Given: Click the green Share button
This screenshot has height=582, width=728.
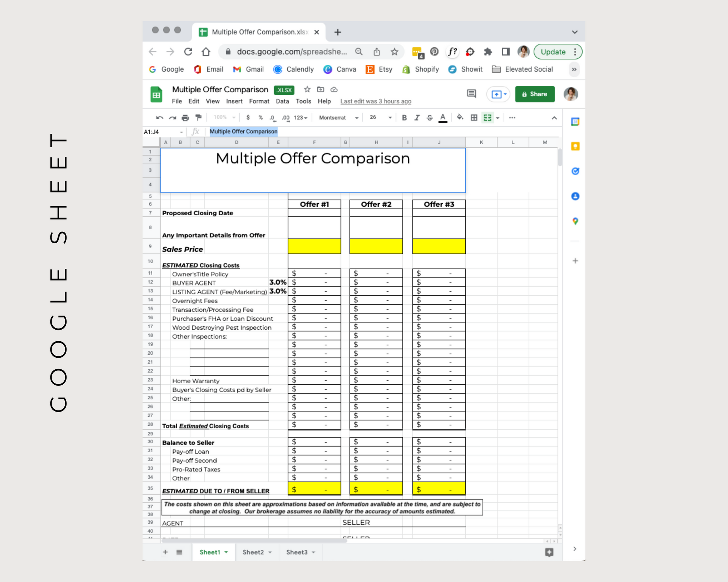Looking at the screenshot, I should coord(534,94).
